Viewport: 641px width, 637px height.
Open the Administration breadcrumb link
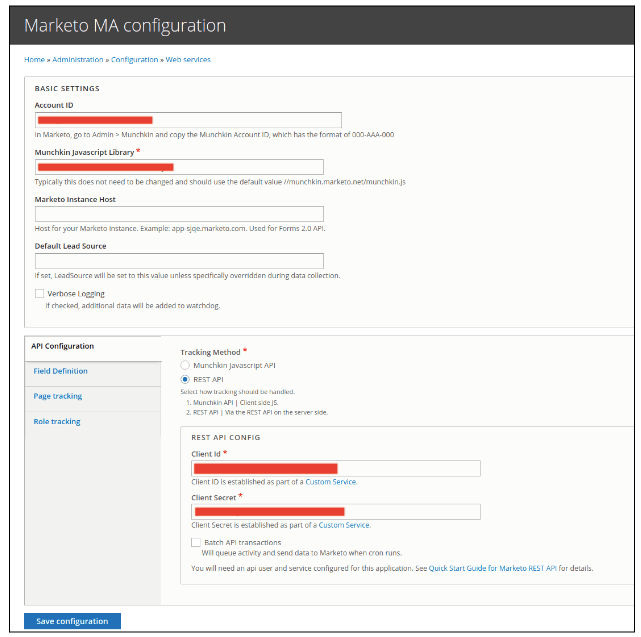[78, 60]
